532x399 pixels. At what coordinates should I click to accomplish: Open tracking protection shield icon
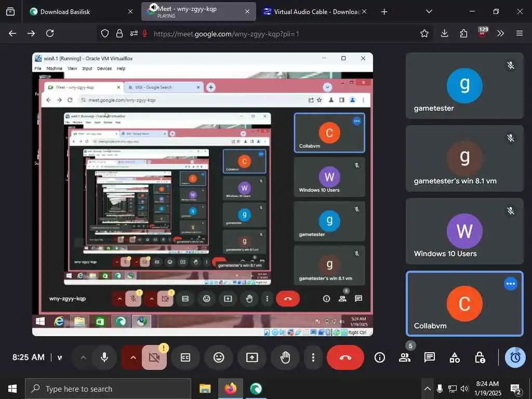click(x=105, y=33)
